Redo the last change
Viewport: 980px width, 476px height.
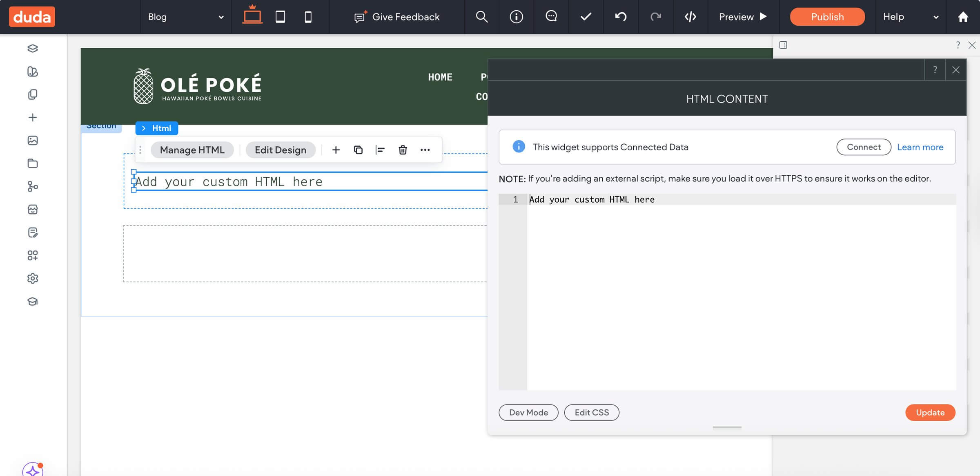[655, 17]
